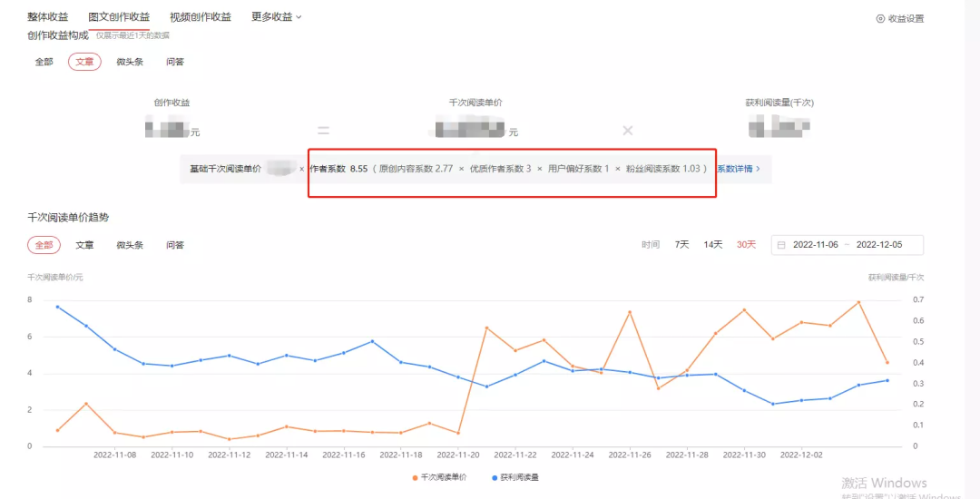The width and height of the screenshot is (980, 499).
Task: Select 全部 in 千次阅读单价趋势 filters
Action: click(44, 245)
